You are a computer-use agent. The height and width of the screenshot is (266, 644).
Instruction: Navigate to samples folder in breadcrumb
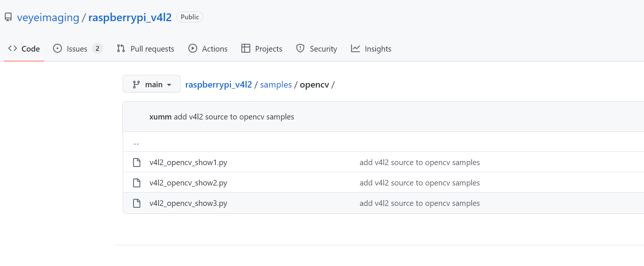[x=276, y=85]
